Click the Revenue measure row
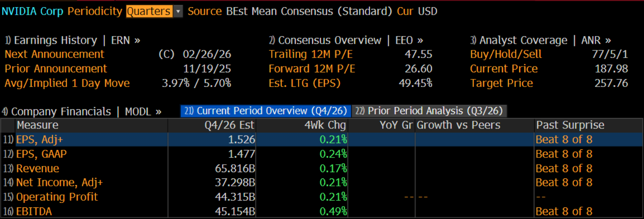This screenshot has width=644, height=219. point(38,168)
